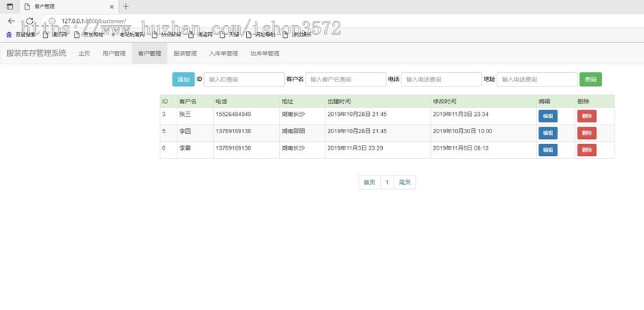
Task: Click customer name 李四
Action: pyautogui.click(x=185, y=131)
